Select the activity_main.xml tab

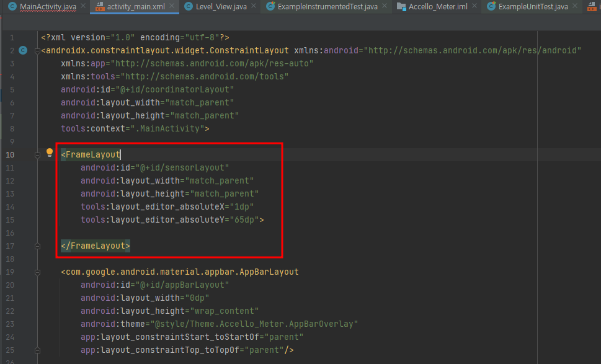[136, 7]
